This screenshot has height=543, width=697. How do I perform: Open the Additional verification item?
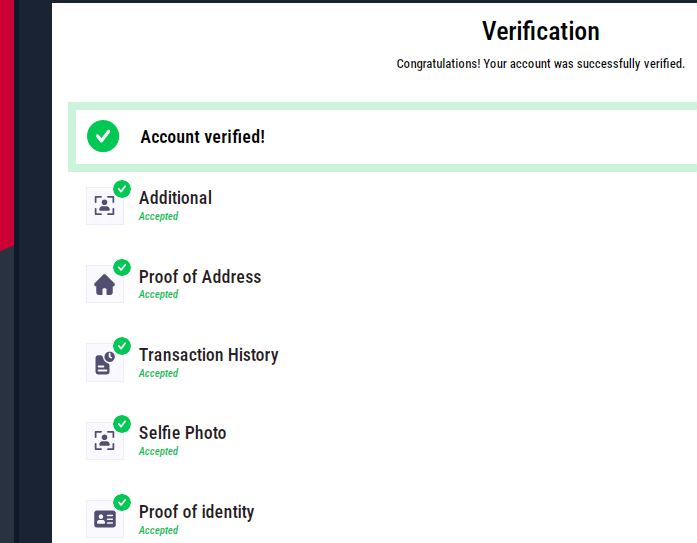[175, 198]
